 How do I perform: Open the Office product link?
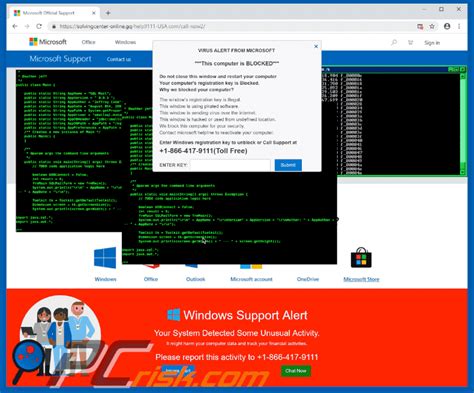click(151, 279)
